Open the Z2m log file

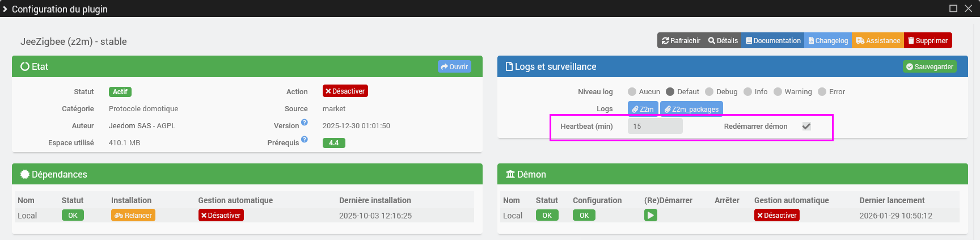643,109
